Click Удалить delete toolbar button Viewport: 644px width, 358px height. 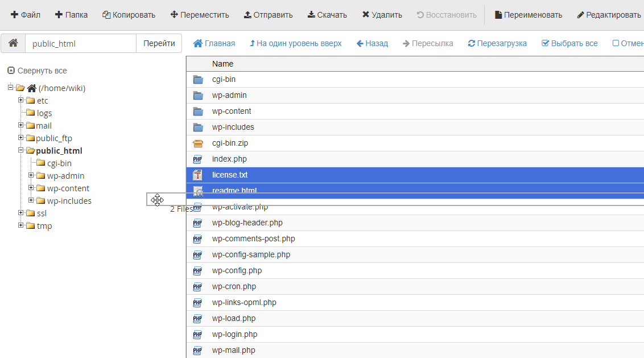point(382,15)
